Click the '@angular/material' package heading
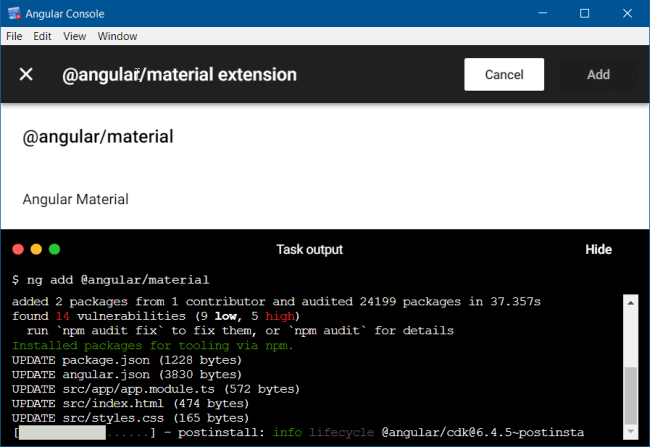The height and width of the screenshot is (447, 650). pos(98,137)
